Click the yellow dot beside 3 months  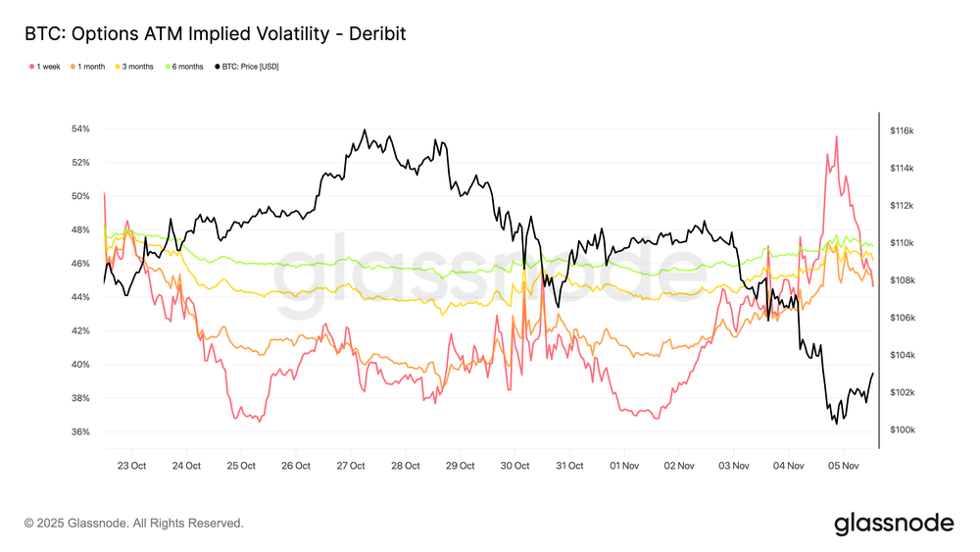tap(120, 67)
